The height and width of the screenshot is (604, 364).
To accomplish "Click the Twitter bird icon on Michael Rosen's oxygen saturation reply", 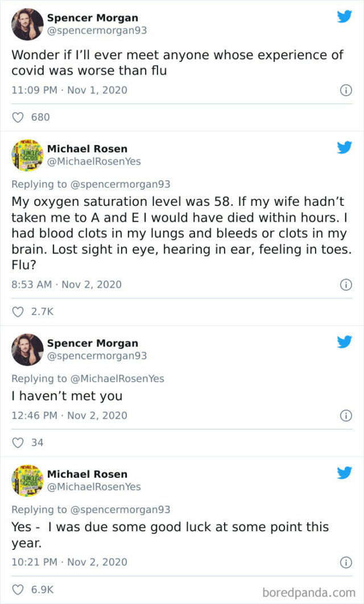I will point(345,147).
